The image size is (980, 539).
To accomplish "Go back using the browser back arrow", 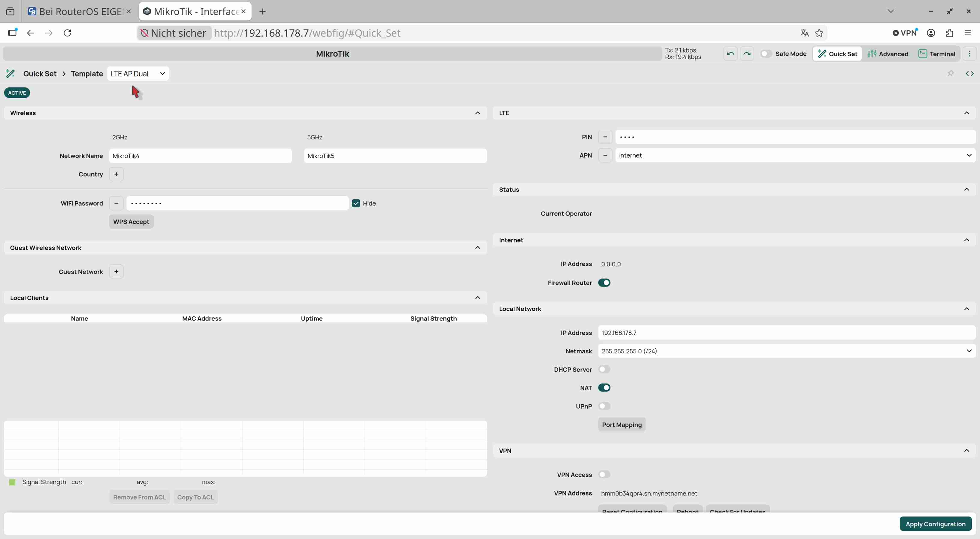I will [x=31, y=33].
